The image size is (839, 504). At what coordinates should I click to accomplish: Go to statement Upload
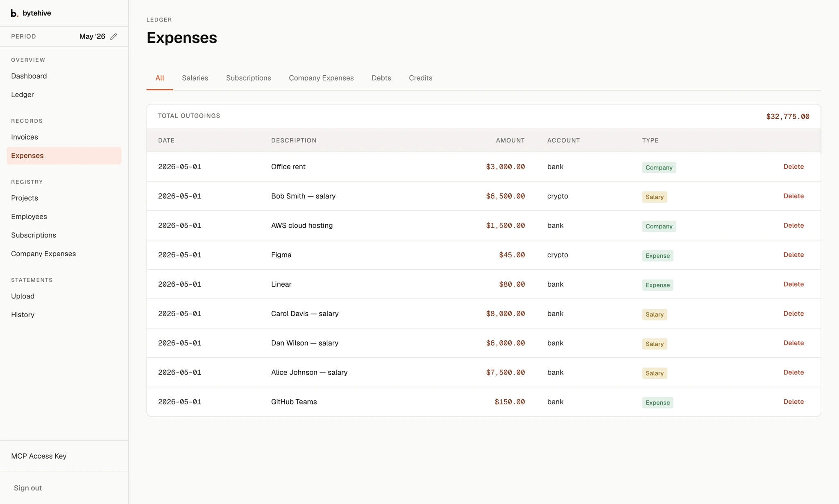point(23,296)
